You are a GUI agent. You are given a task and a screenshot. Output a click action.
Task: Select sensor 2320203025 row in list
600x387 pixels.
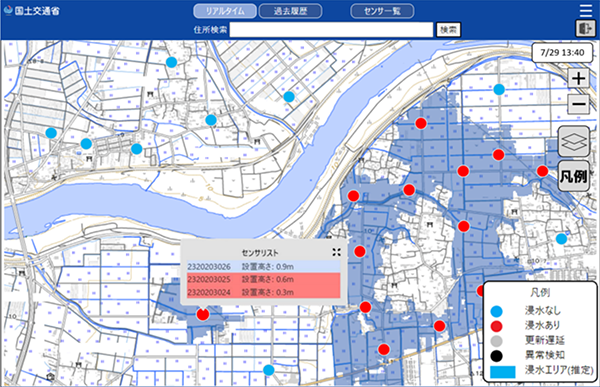(x=264, y=279)
